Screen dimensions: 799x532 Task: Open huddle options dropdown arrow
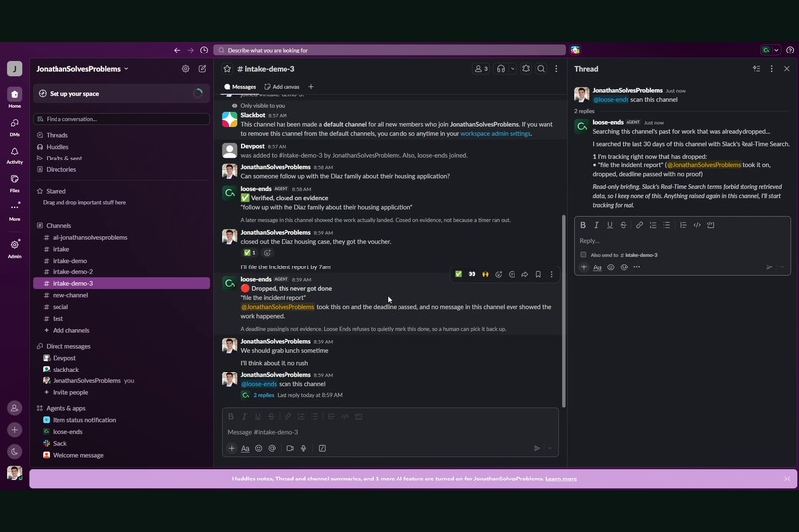[x=513, y=69]
